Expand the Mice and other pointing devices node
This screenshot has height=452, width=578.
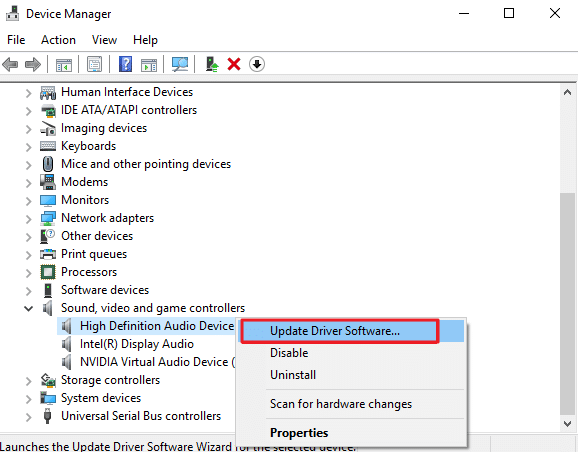pos(28,165)
